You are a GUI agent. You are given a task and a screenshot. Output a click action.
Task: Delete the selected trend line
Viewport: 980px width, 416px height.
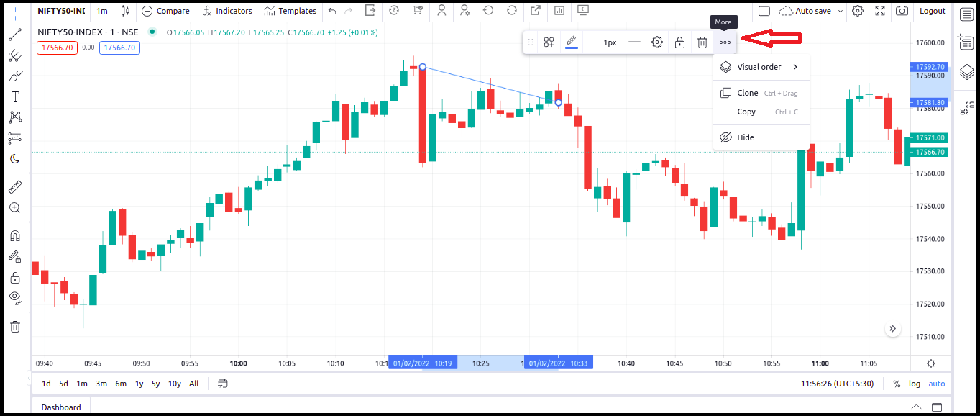pyautogui.click(x=702, y=42)
